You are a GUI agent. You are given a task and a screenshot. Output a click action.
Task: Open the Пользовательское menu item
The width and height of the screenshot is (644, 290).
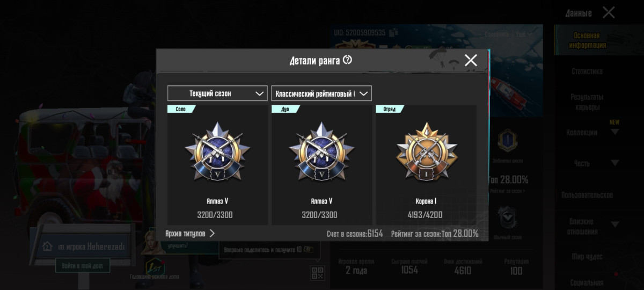pyautogui.click(x=587, y=194)
